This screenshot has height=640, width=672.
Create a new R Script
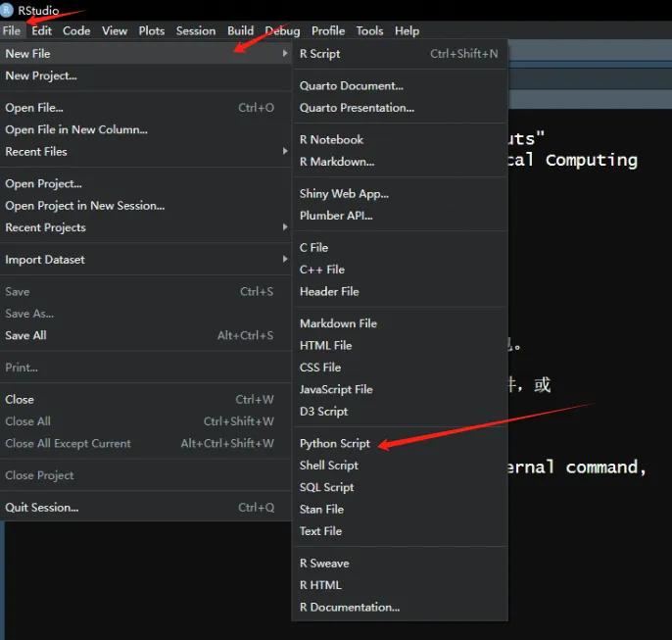pyautogui.click(x=400, y=54)
